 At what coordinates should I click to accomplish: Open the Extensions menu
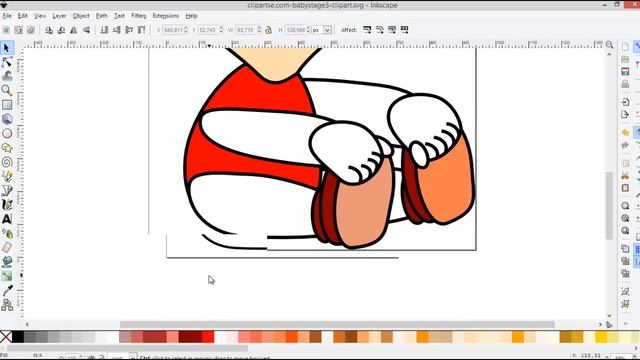[166, 16]
